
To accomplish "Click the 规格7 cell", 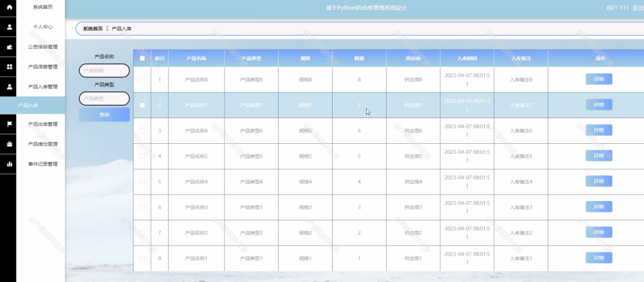I will coord(305,106).
